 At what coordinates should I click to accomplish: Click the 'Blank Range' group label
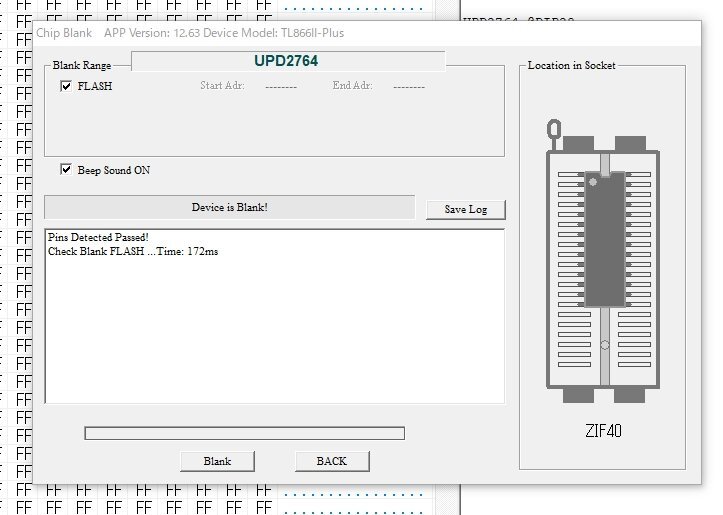(x=82, y=65)
